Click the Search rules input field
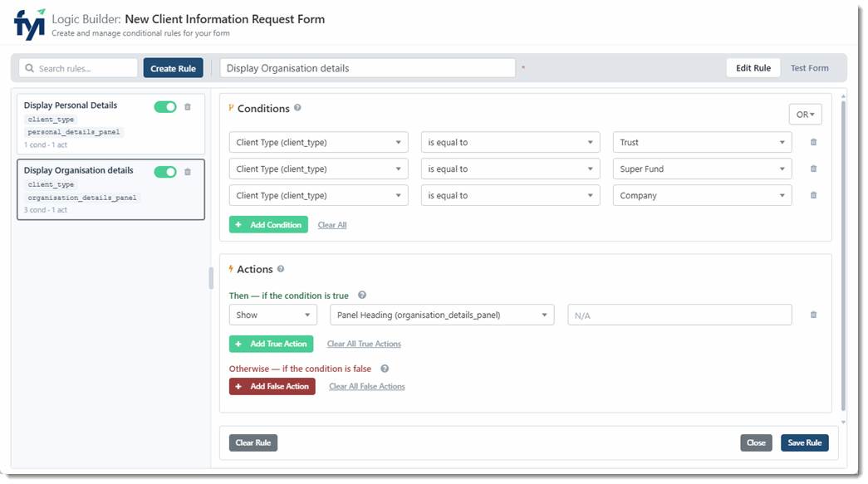Screen dimensions: 868x484 coord(78,68)
